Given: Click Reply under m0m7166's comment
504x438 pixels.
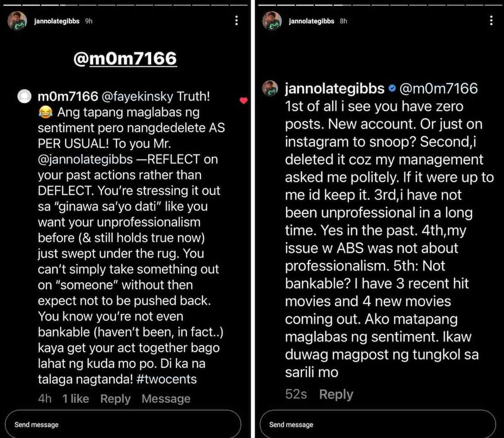Looking at the screenshot, I should coord(115,398).
